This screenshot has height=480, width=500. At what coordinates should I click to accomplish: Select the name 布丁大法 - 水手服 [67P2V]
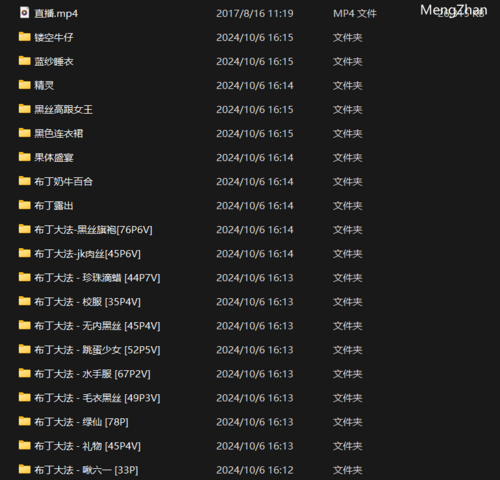pyautogui.click(x=92, y=374)
